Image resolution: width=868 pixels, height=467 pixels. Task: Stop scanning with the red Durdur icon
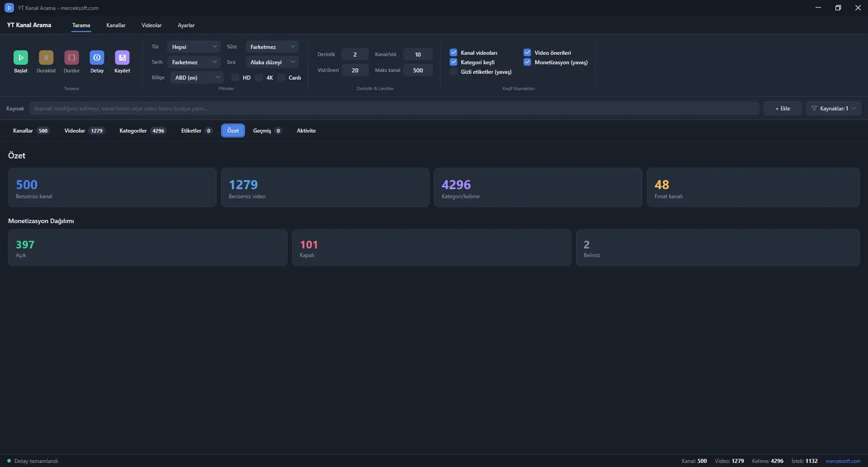(x=71, y=57)
